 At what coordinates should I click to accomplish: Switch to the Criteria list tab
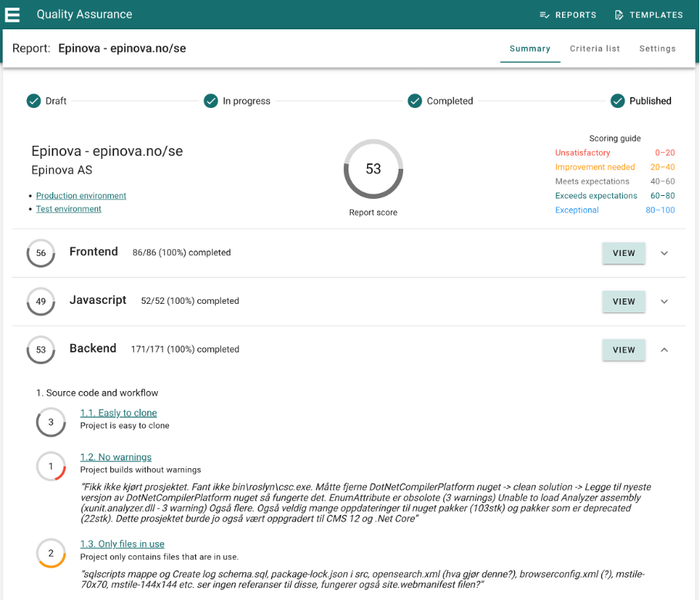click(594, 49)
